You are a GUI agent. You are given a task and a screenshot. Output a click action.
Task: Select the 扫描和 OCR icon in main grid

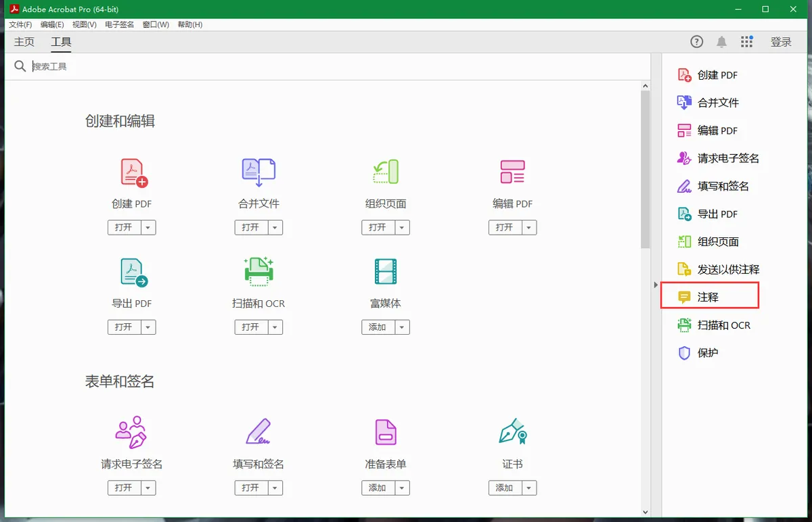(258, 272)
